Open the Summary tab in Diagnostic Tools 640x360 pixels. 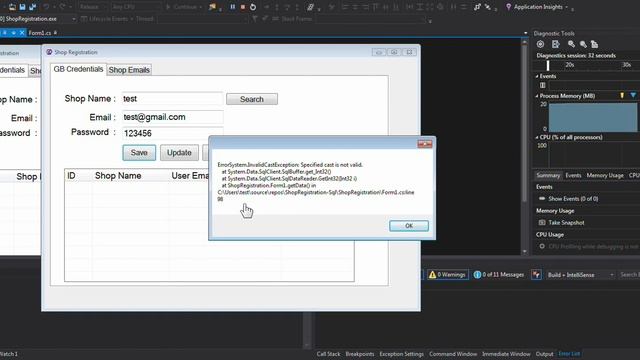[x=548, y=175]
